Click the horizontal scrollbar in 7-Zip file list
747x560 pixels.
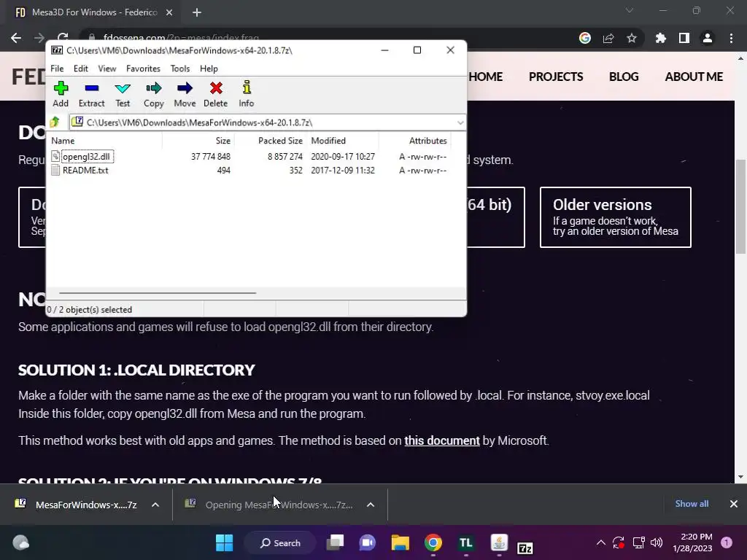(158, 293)
